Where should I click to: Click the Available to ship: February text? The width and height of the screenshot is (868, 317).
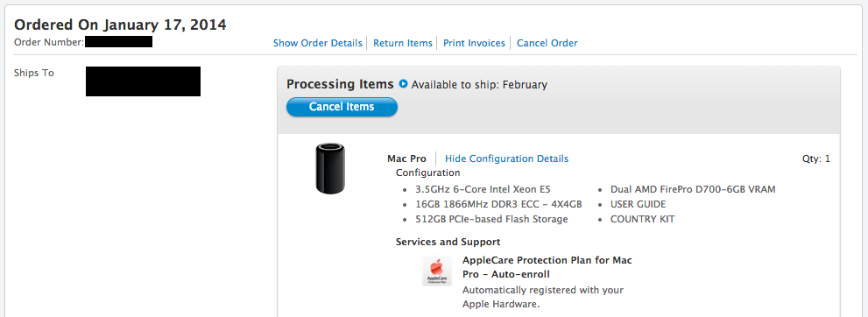click(479, 85)
